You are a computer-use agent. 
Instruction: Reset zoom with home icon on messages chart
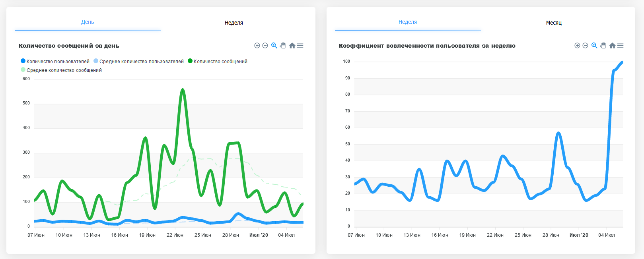pyautogui.click(x=292, y=46)
